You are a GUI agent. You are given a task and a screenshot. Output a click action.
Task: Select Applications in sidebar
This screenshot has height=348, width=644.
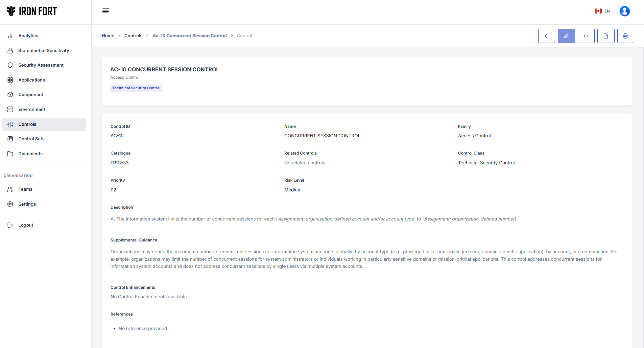31,80
